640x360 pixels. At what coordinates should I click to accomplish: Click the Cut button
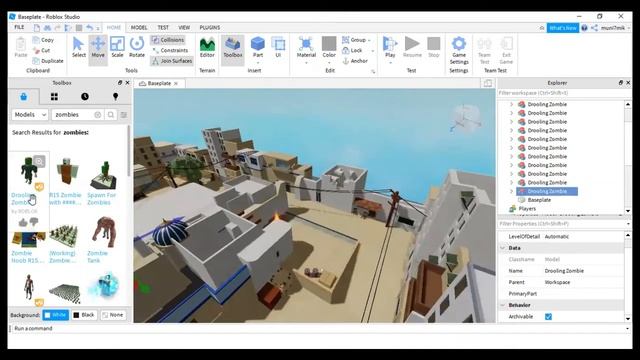[41, 51]
